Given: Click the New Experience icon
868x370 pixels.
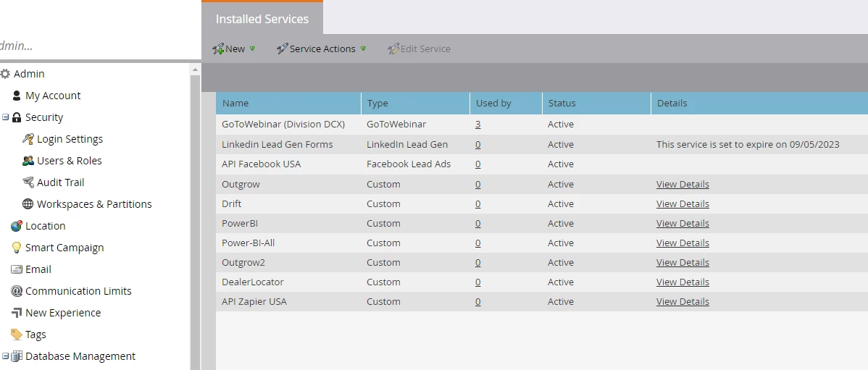Looking at the screenshot, I should pyautogui.click(x=17, y=313).
